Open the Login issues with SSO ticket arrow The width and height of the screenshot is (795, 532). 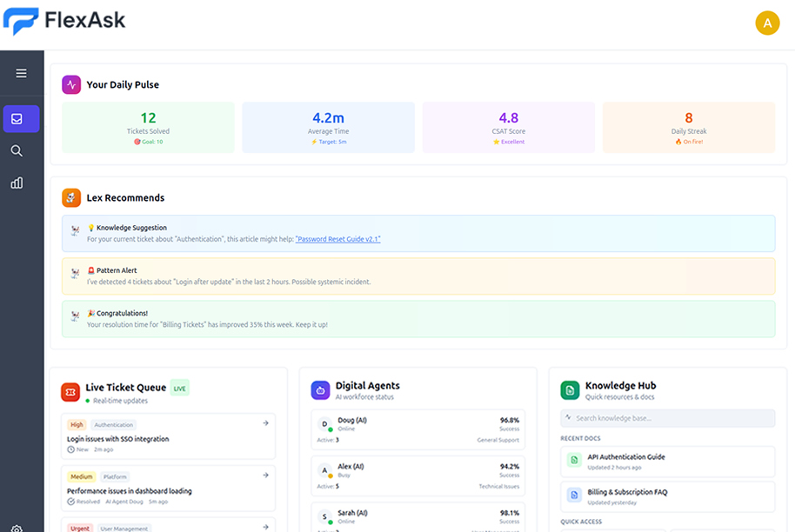[265, 423]
